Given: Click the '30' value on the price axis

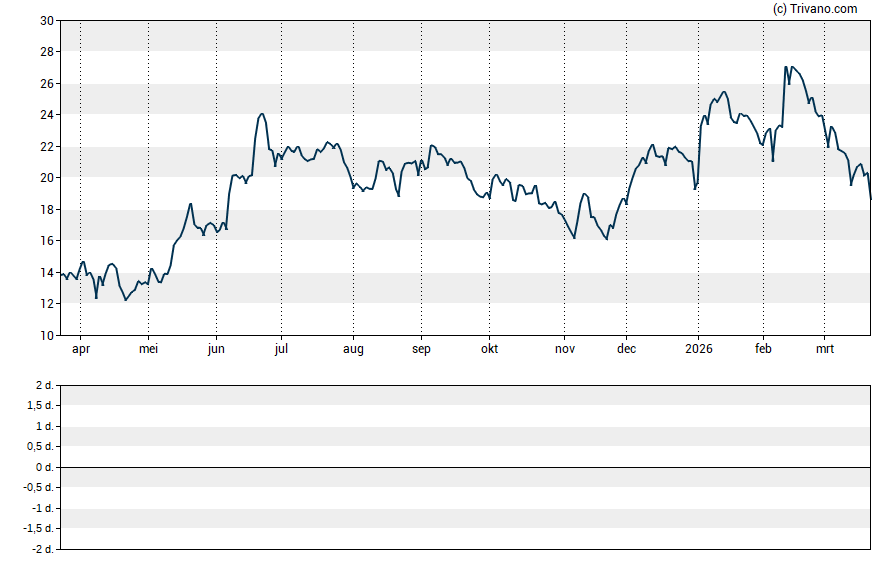Looking at the screenshot, I should pos(48,20).
